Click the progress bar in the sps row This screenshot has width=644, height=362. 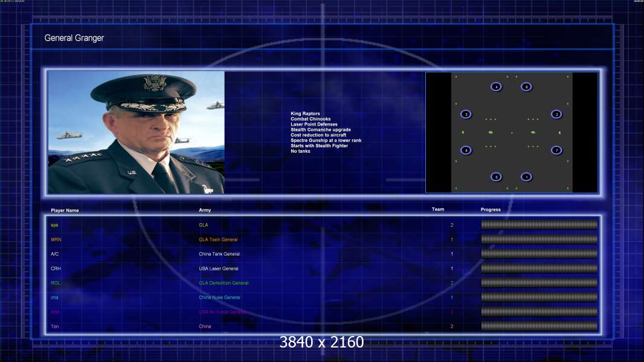(539, 224)
